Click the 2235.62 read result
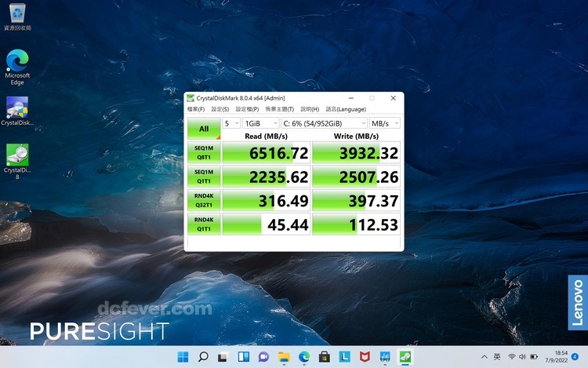Image resolution: width=588 pixels, height=368 pixels. coord(267,177)
